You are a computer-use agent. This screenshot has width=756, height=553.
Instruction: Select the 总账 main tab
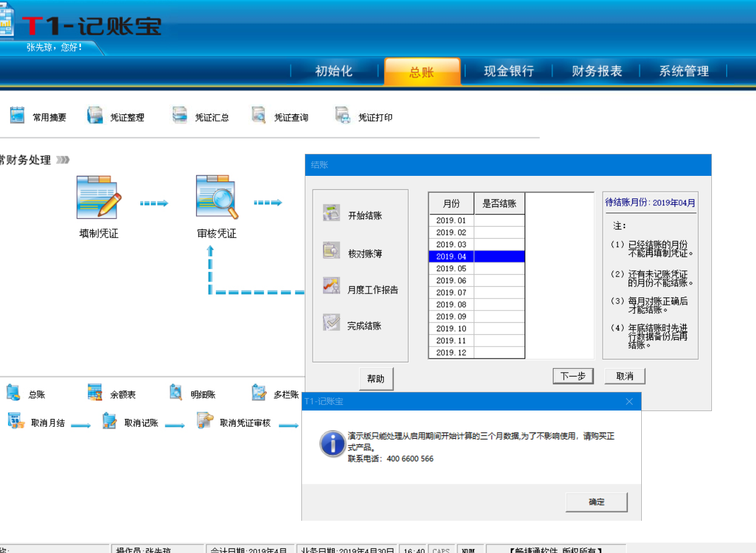422,72
